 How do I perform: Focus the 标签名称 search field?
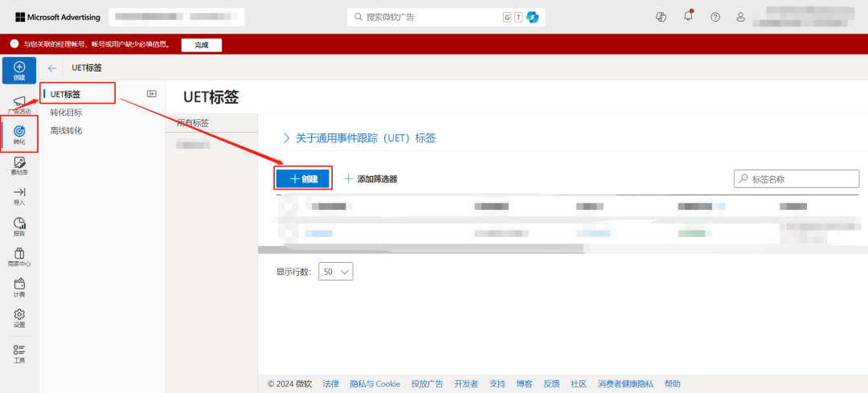pyautogui.click(x=796, y=178)
